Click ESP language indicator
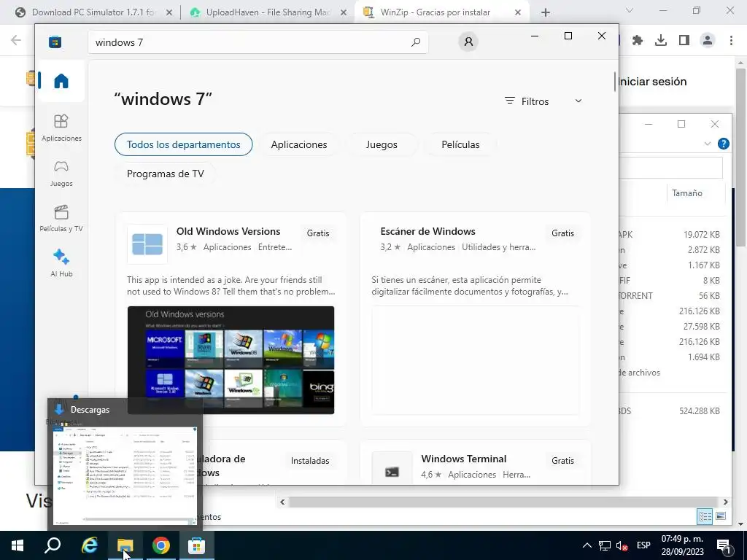 [643, 545]
